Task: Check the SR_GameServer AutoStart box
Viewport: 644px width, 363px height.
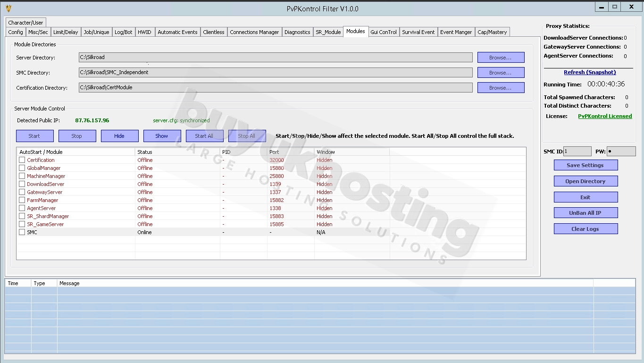Action: tap(22, 224)
